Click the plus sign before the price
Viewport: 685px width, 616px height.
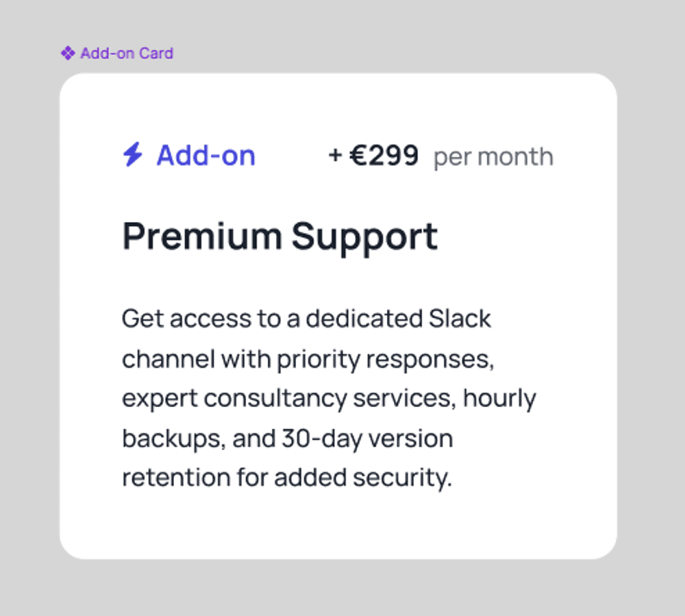pyautogui.click(x=335, y=156)
